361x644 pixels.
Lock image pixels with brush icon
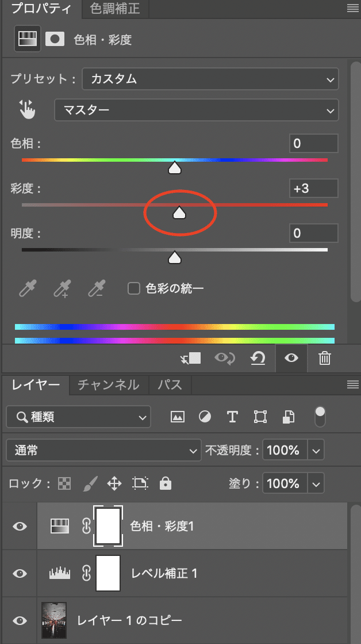pyautogui.click(x=90, y=483)
